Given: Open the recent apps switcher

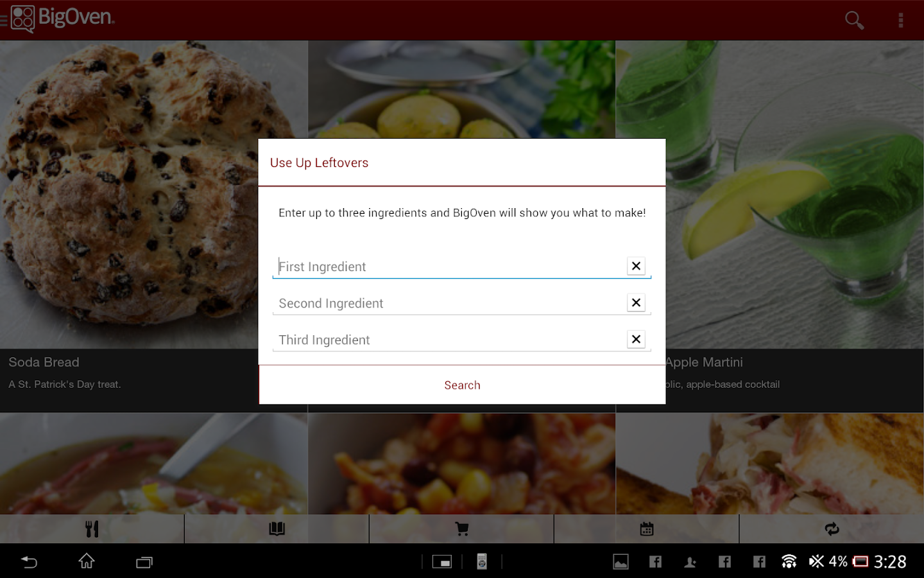Looking at the screenshot, I should [144, 561].
